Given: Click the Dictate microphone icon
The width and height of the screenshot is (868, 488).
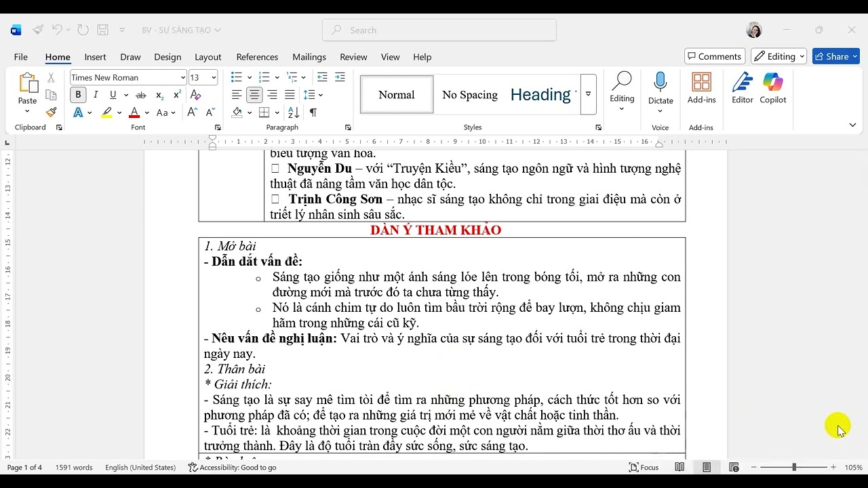Looking at the screenshot, I should pyautogui.click(x=660, y=83).
